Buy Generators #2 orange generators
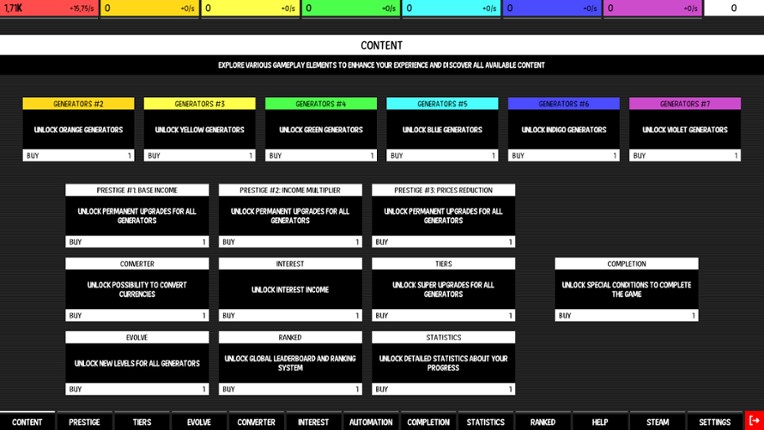The height and width of the screenshot is (430, 764). click(78, 155)
